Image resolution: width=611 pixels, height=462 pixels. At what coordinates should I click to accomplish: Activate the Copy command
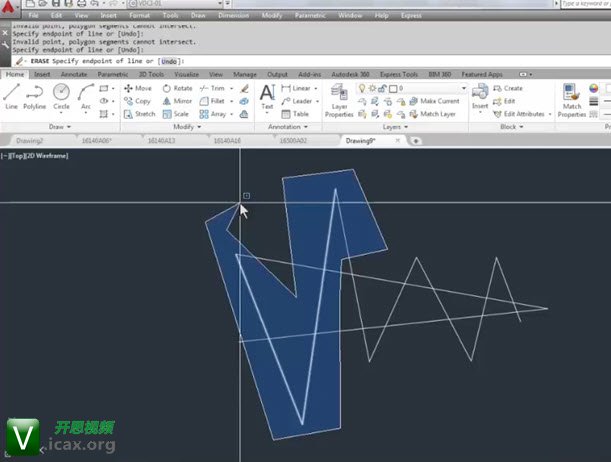137,101
